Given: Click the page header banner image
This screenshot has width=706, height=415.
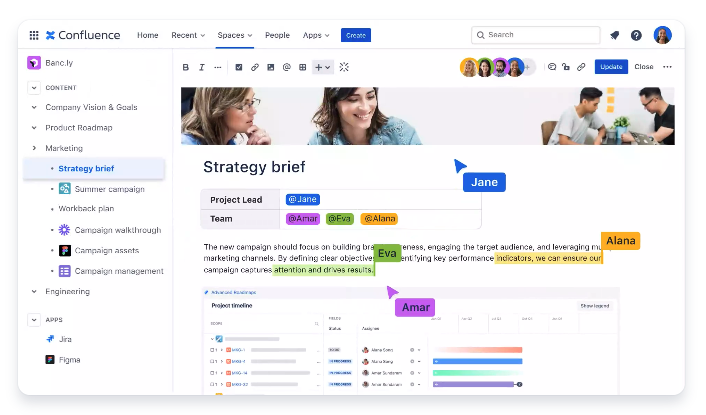Looking at the screenshot, I should pos(428,116).
